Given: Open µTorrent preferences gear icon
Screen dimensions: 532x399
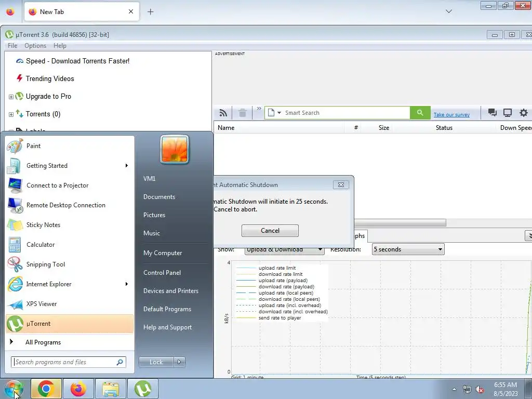Looking at the screenshot, I should click(524, 113).
